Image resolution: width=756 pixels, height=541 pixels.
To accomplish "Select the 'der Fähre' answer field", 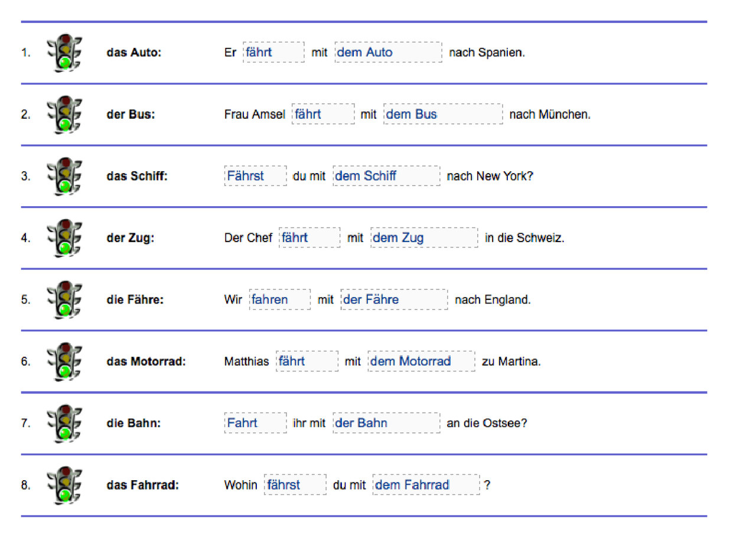I will coord(394,299).
